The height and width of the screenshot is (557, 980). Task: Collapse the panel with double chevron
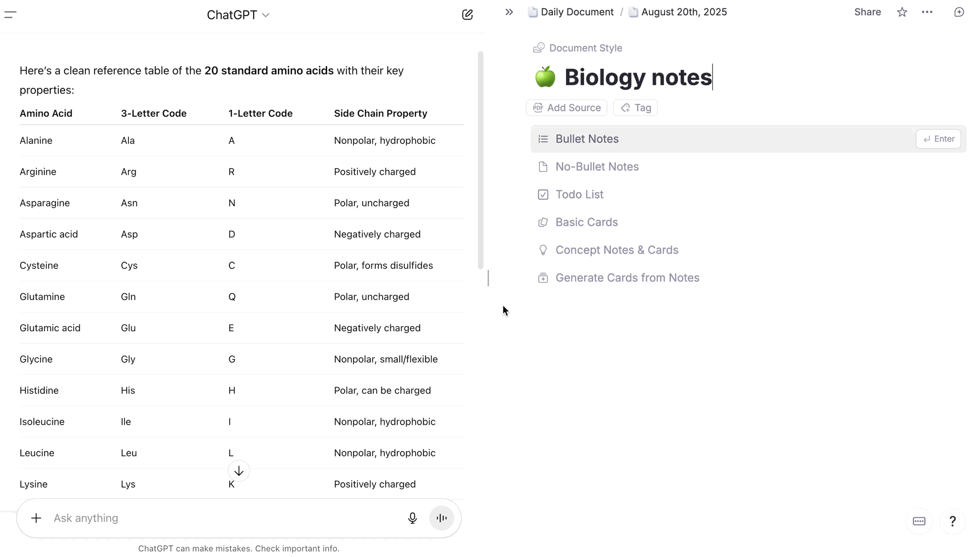509,12
